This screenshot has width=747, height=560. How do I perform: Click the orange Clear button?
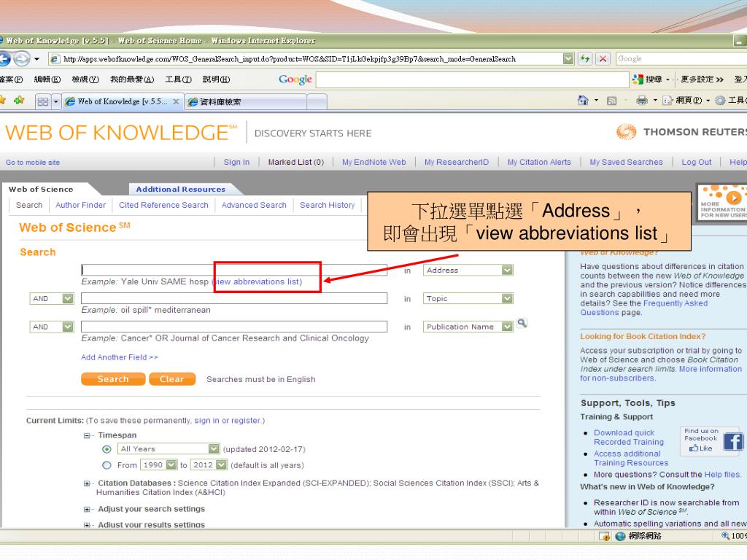click(x=172, y=379)
